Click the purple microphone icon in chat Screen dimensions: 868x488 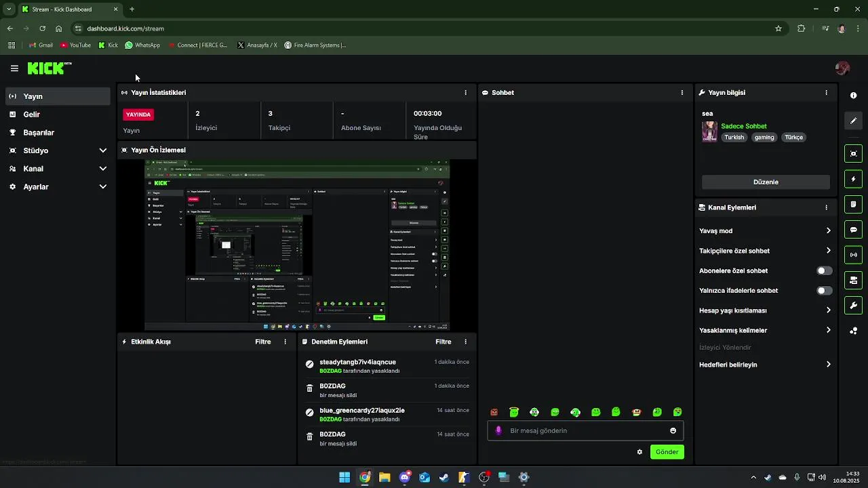coord(499,430)
